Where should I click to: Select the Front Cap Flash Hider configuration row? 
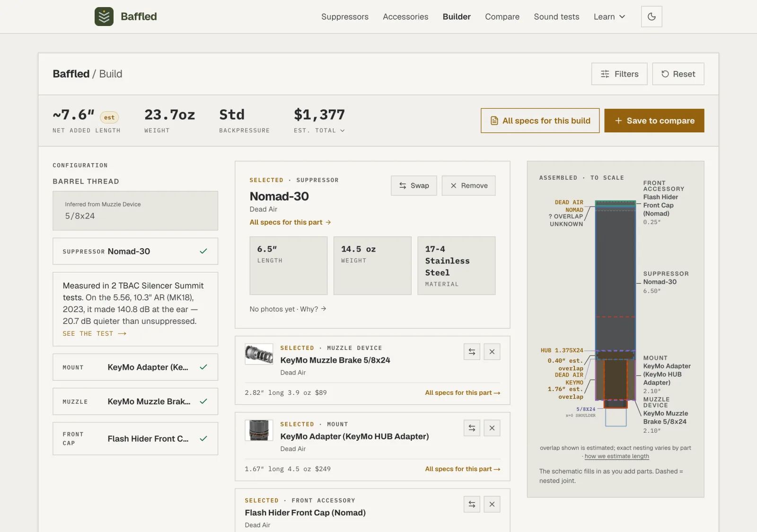pyautogui.click(x=135, y=439)
